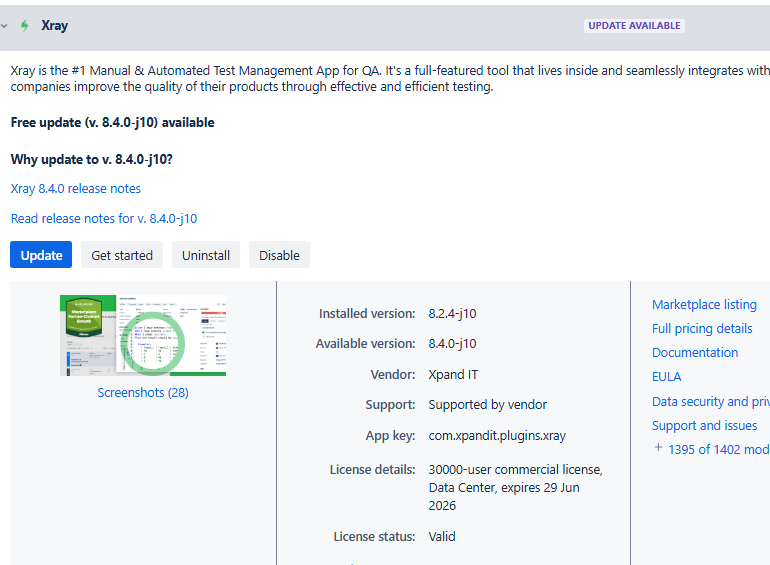Uninstall the Xray app

point(206,255)
